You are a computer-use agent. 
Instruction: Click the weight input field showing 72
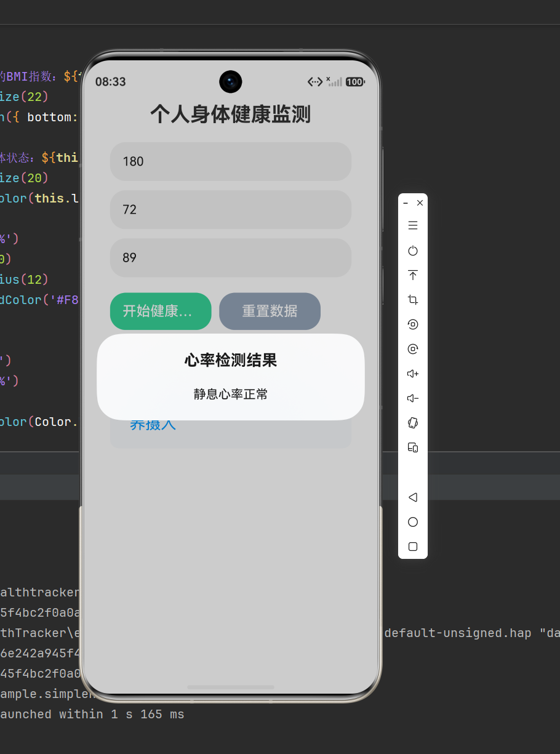pyautogui.click(x=231, y=209)
